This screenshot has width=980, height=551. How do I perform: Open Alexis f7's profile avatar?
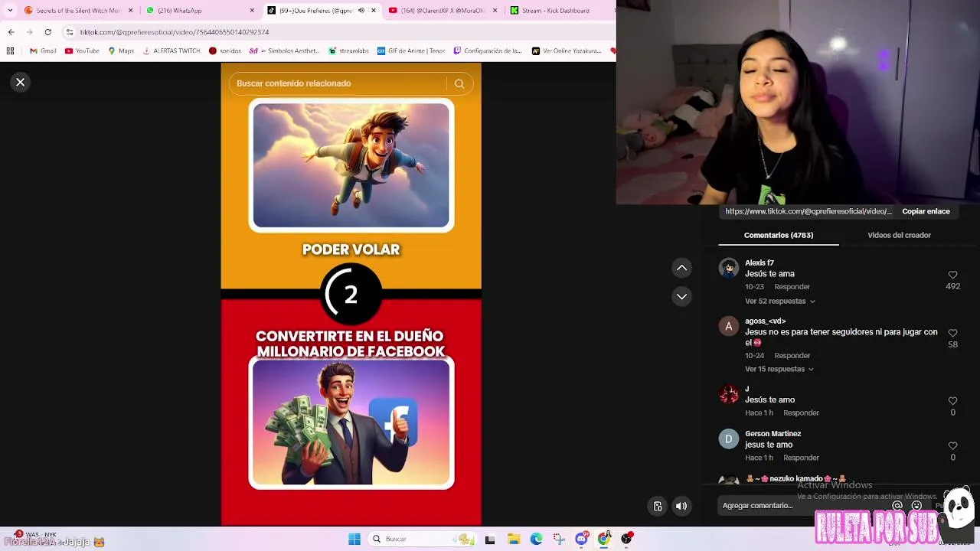pos(728,268)
